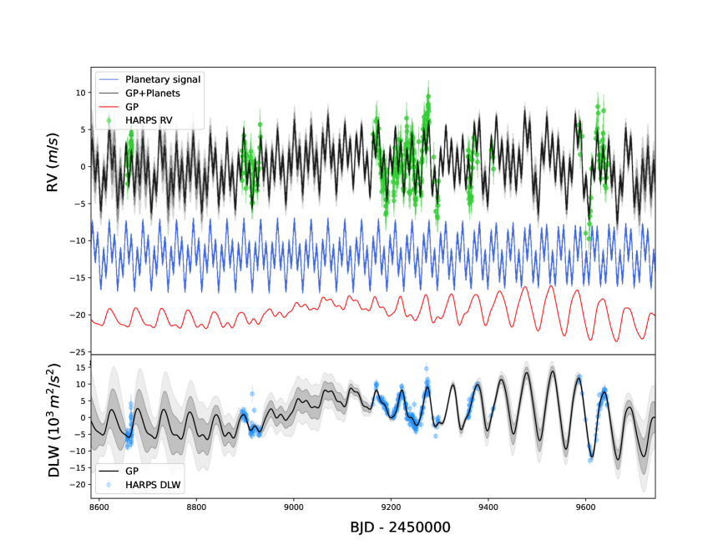Click the black line sample beside GP+Planets
The image size is (728, 560).
point(109,93)
